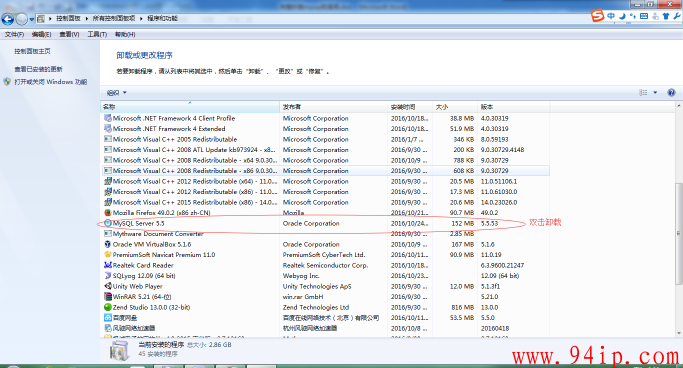Expand the view options dropdown arrow
This screenshot has height=368, width=683.
[655, 92]
